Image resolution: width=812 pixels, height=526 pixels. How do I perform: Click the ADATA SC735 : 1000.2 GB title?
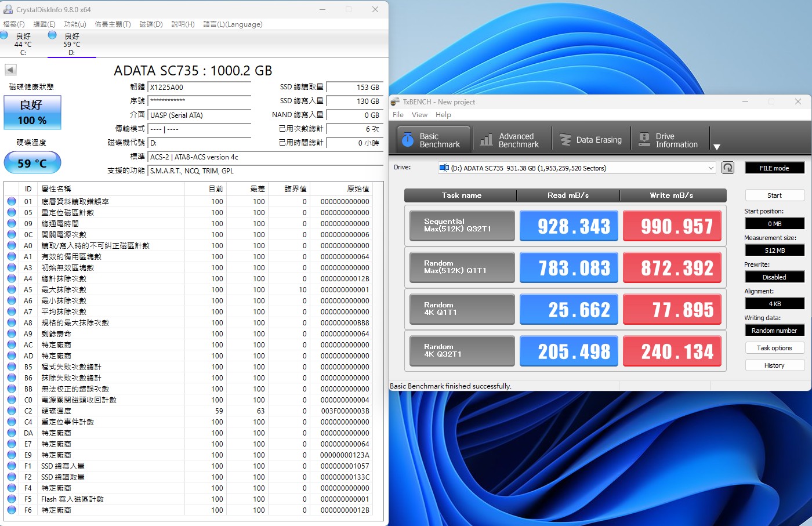click(193, 71)
